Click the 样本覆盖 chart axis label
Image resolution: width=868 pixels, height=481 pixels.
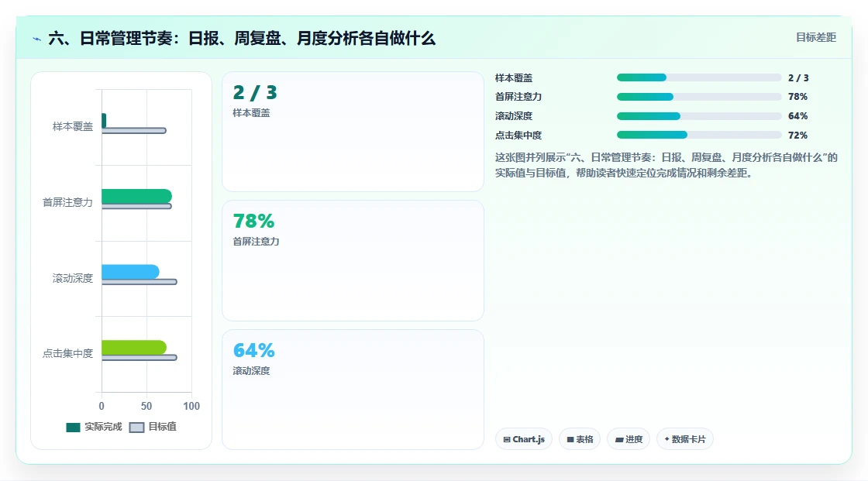73,126
